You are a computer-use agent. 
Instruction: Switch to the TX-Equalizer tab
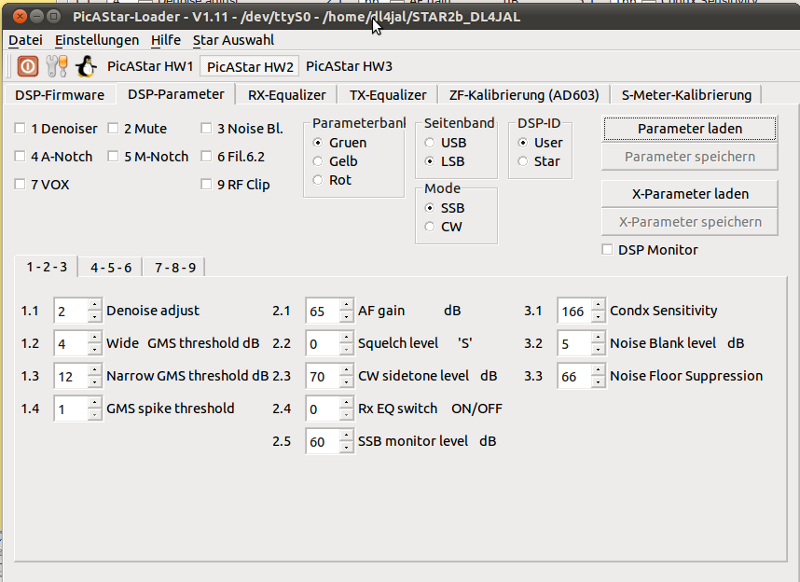click(388, 95)
